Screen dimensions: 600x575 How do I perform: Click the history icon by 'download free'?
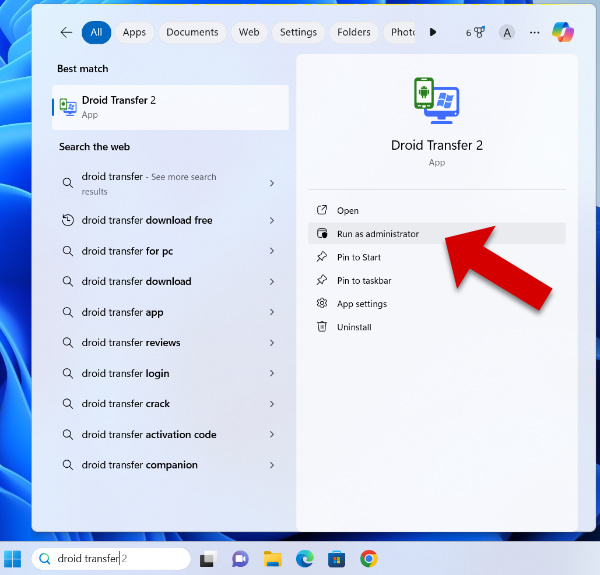point(68,220)
